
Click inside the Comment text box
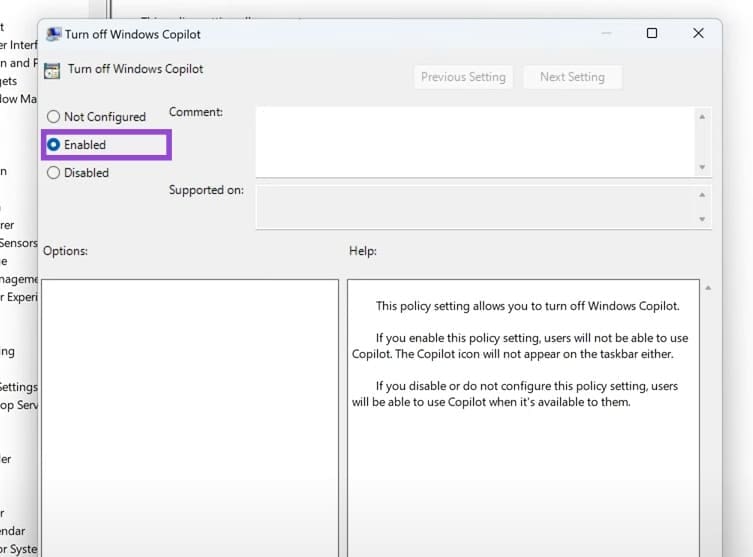pos(475,142)
